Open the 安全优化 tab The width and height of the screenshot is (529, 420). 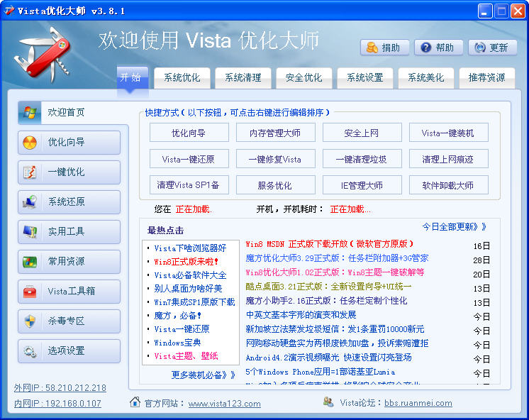(x=304, y=78)
